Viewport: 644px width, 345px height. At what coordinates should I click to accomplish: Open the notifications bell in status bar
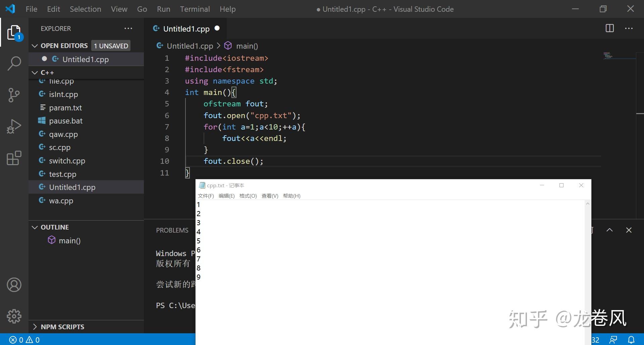[631, 340]
